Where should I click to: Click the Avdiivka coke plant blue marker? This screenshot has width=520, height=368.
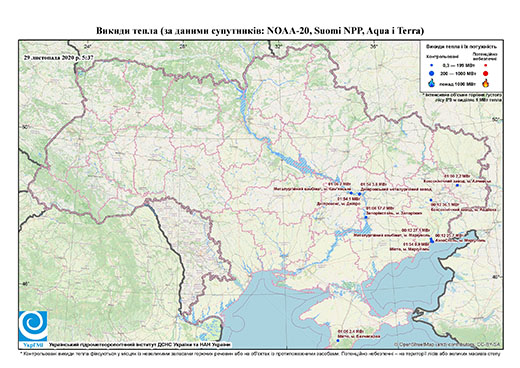pos(431,200)
